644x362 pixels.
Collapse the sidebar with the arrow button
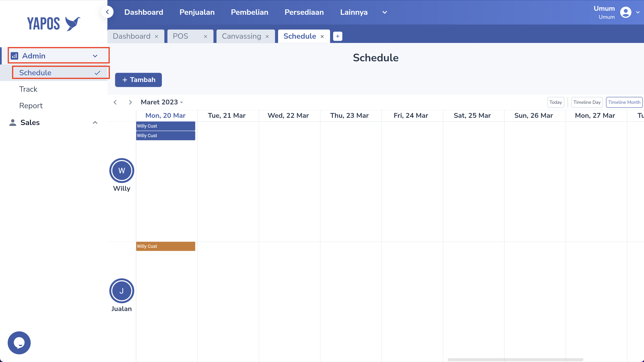point(107,12)
